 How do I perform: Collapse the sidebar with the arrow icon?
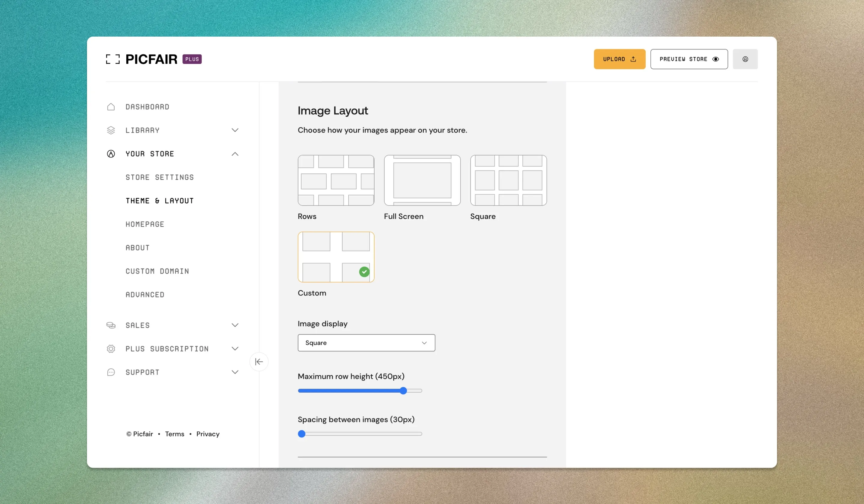(x=259, y=361)
